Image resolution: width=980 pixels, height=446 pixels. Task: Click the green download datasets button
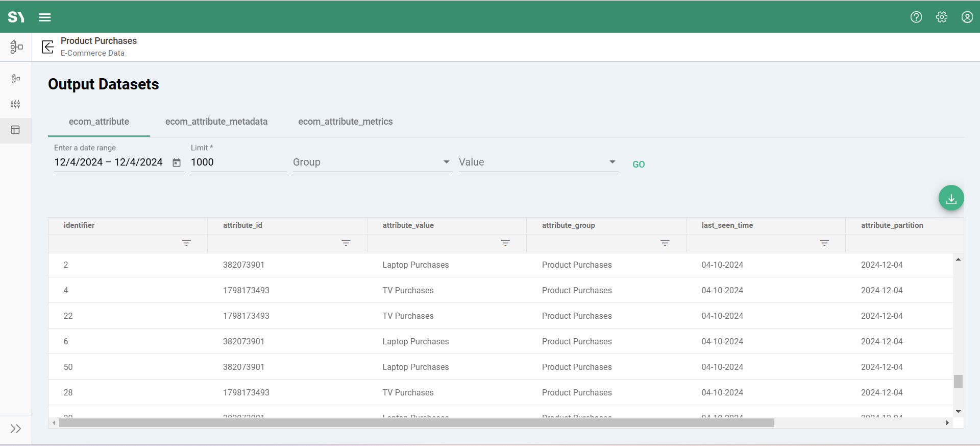(951, 198)
